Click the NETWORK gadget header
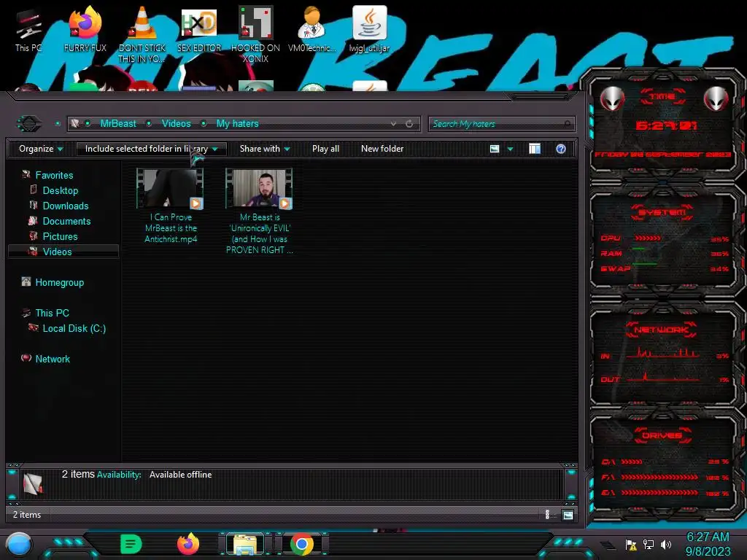This screenshot has width=747, height=560. click(x=661, y=330)
